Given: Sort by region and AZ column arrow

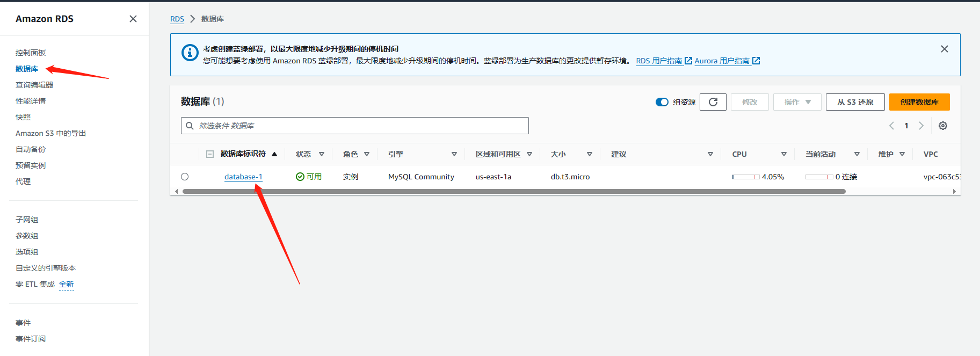Looking at the screenshot, I should [x=529, y=154].
